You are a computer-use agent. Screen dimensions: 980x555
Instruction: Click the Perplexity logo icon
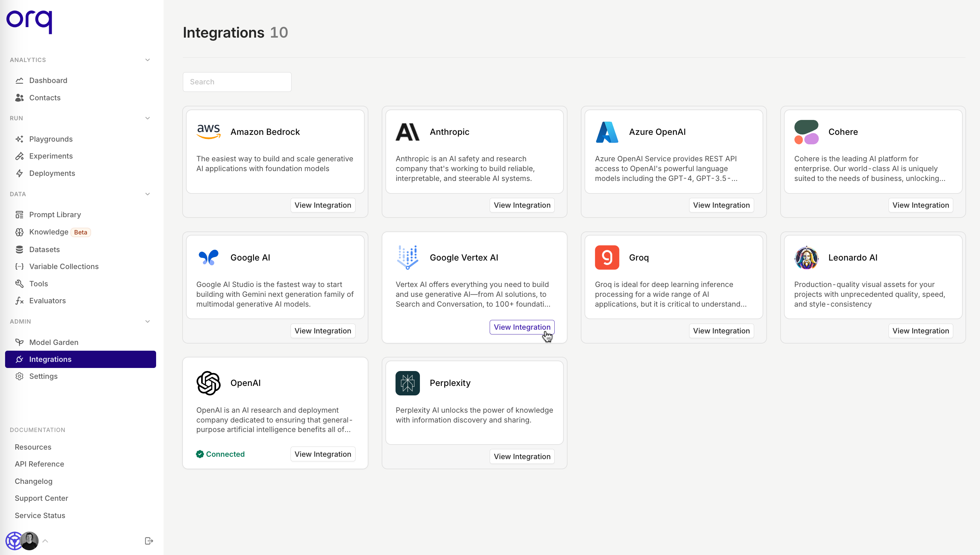click(407, 383)
